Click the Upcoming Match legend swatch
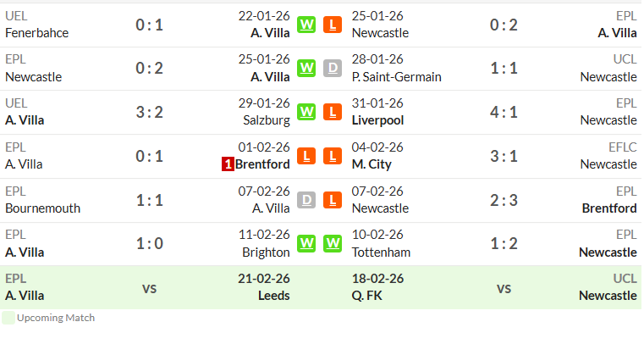Viewport: 644px width, 344px height. 8,318
